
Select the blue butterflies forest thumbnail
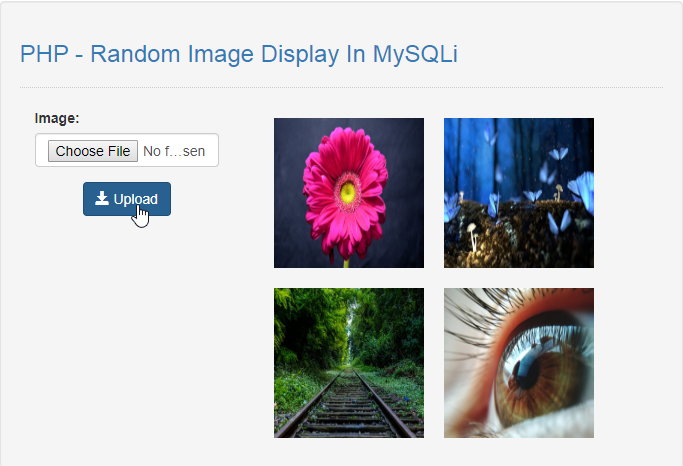point(519,193)
